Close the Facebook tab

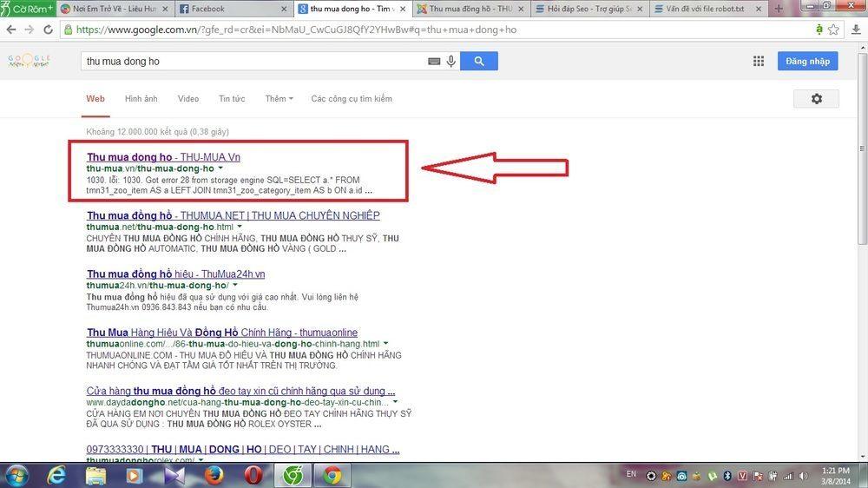284,9
